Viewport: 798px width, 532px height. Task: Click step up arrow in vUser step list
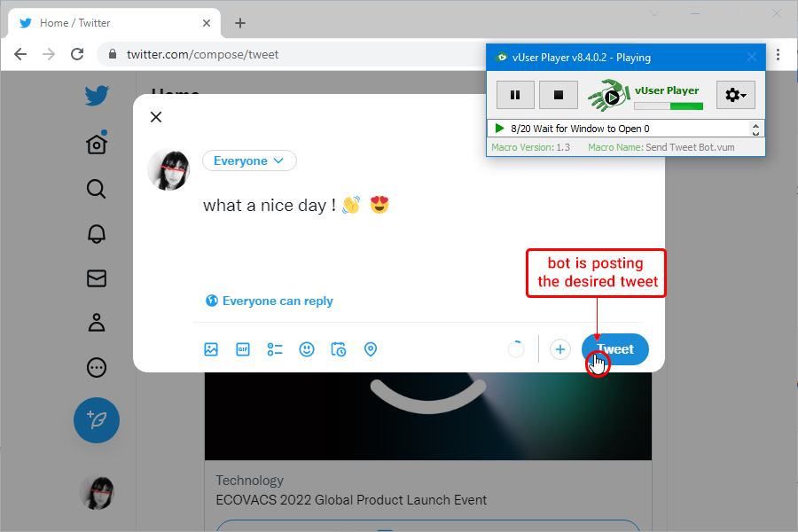pos(755,125)
